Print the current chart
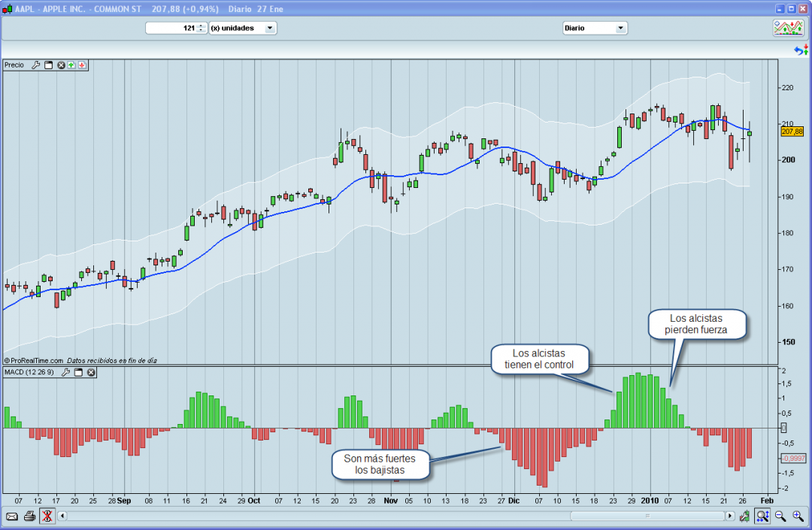812x530 pixels. pos(29,516)
